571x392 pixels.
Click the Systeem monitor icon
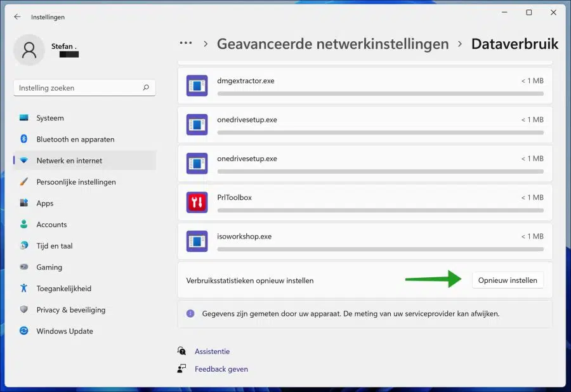point(24,117)
